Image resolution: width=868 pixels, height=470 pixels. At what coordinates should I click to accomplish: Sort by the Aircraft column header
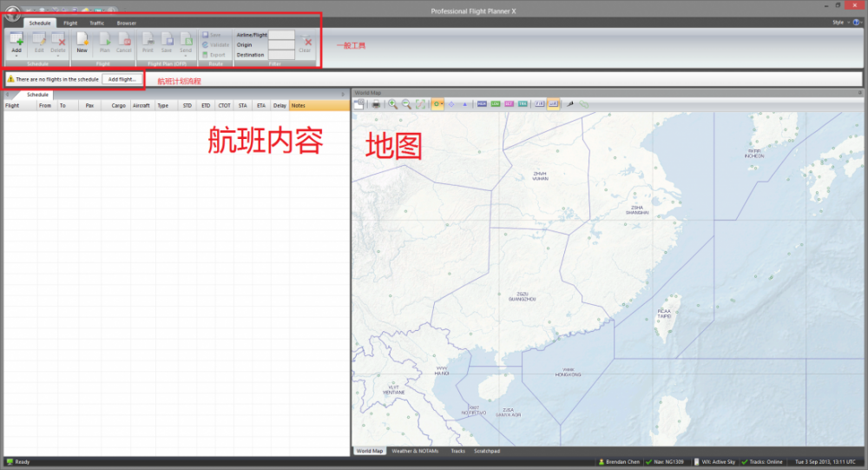[x=143, y=105]
